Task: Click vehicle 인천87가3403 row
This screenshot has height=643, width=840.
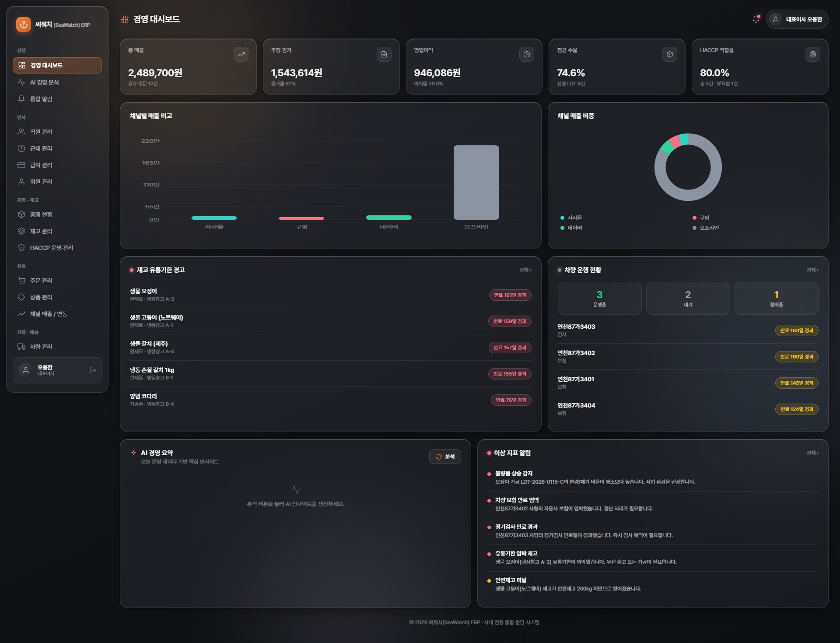Action: (x=688, y=330)
